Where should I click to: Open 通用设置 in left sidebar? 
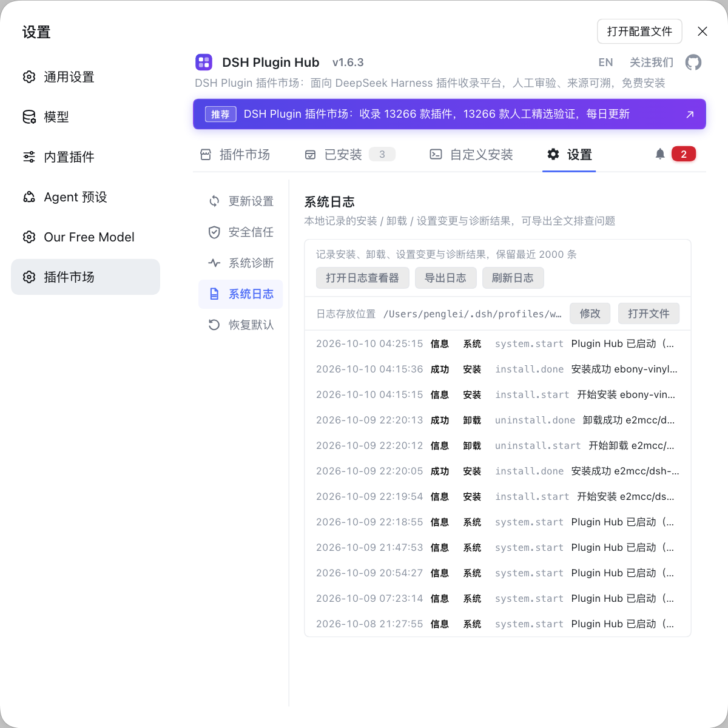pyautogui.click(x=86, y=77)
